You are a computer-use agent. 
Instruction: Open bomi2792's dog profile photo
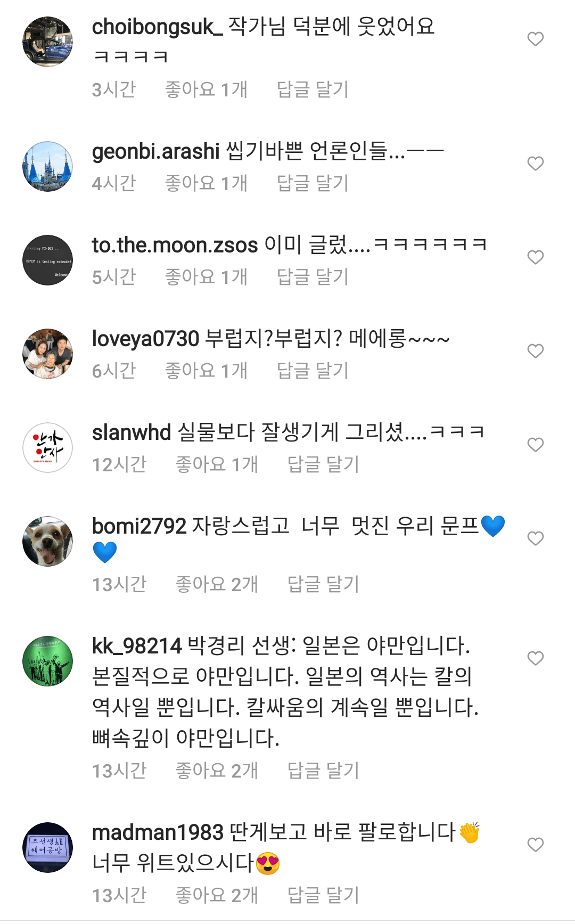pyautogui.click(x=48, y=541)
